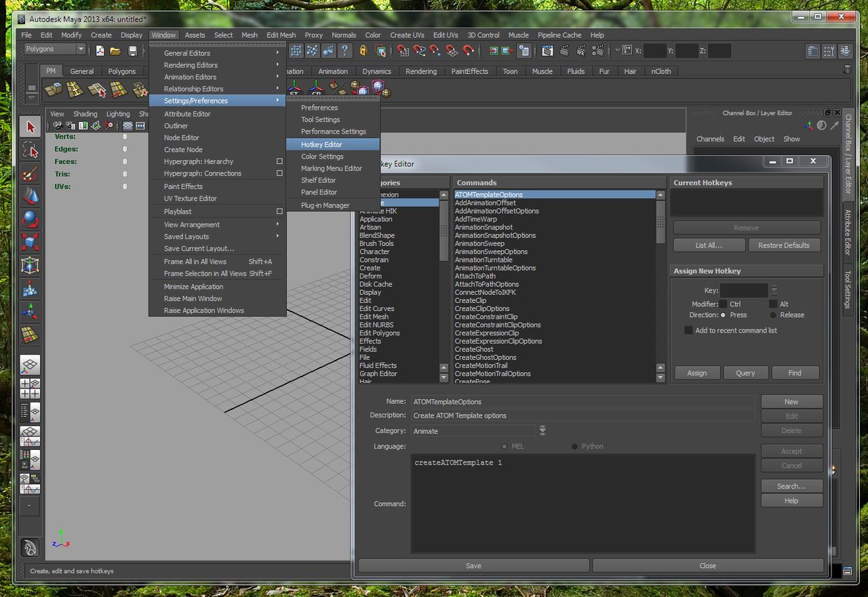Open Hypergraph: Hierarchy option box
This screenshot has height=597, width=868.
pyautogui.click(x=279, y=161)
